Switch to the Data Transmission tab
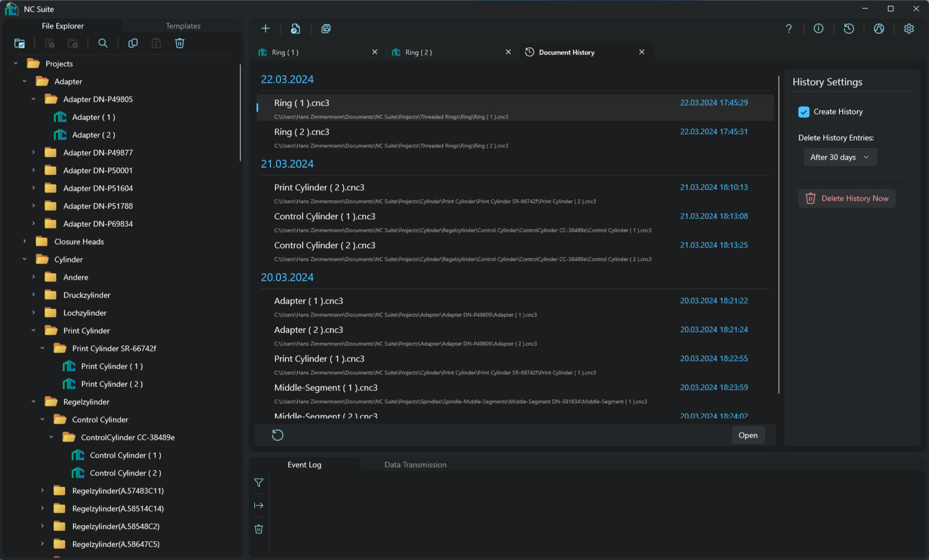 (415, 465)
